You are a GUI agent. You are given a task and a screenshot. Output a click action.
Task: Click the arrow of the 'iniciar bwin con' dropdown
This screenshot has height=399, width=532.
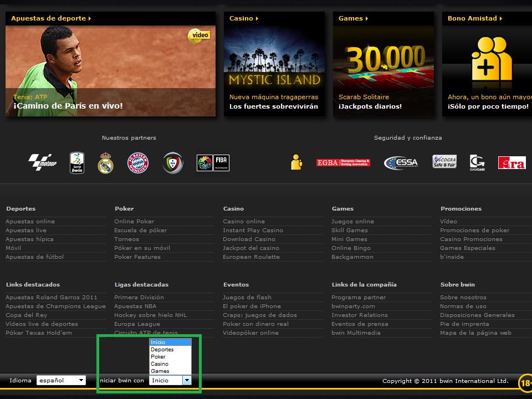[x=187, y=380]
